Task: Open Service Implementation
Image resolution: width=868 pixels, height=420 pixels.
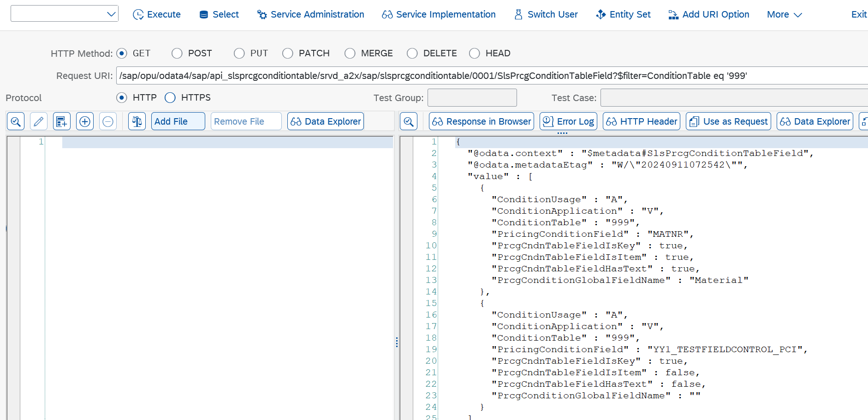Action: click(x=439, y=14)
